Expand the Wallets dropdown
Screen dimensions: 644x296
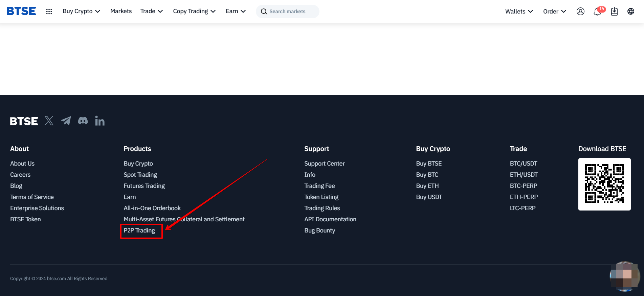(519, 11)
